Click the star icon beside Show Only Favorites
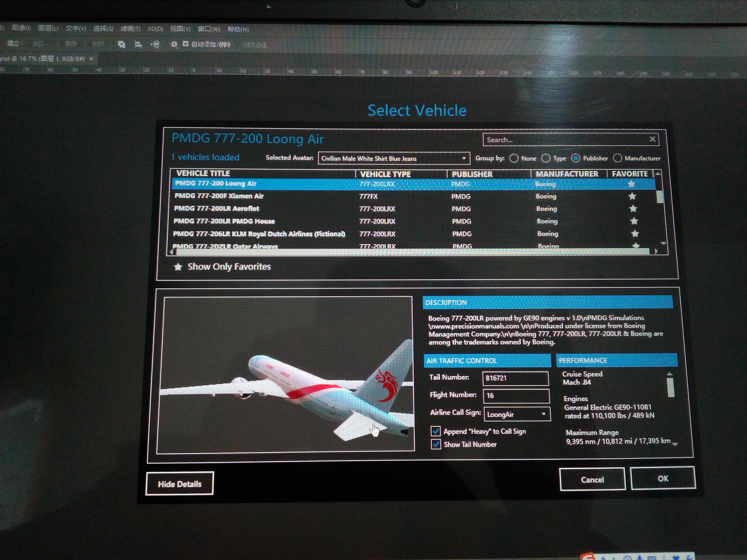The height and width of the screenshot is (560, 747). (x=178, y=267)
